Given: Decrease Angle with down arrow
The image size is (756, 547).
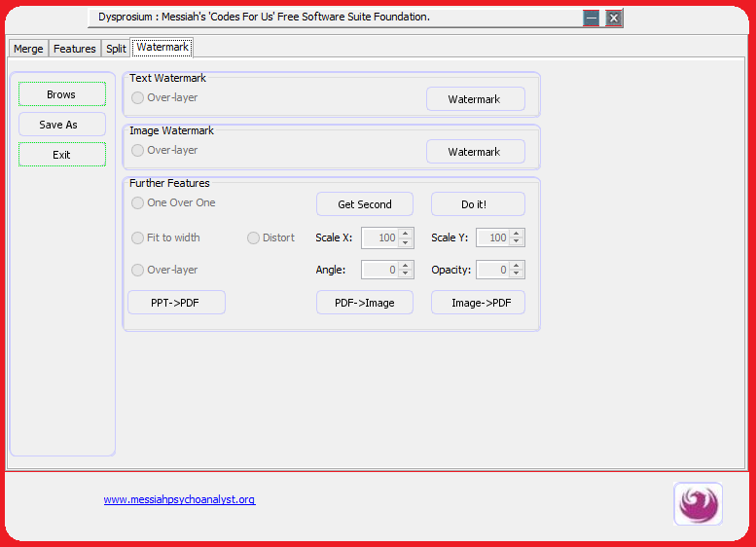Looking at the screenshot, I should click(406, 274).
